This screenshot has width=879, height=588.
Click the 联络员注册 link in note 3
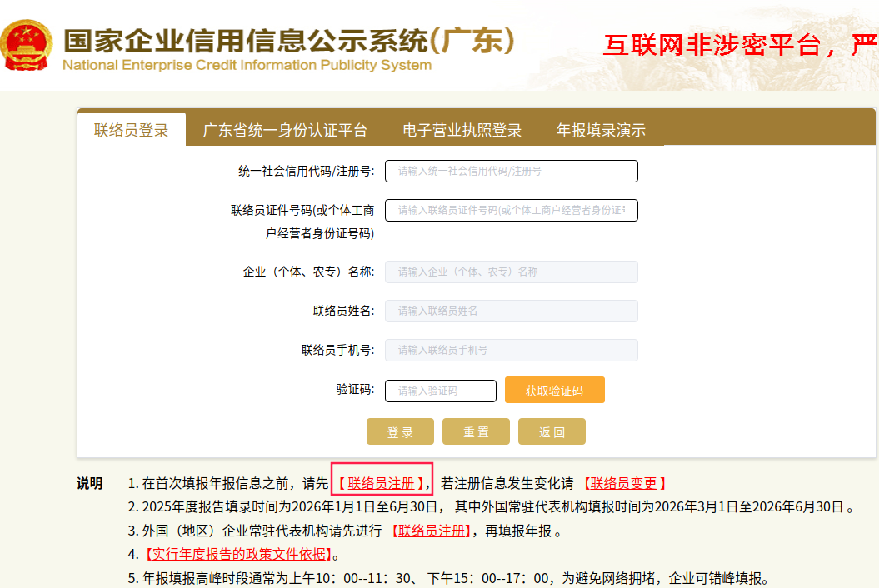[x=432, y=531]
